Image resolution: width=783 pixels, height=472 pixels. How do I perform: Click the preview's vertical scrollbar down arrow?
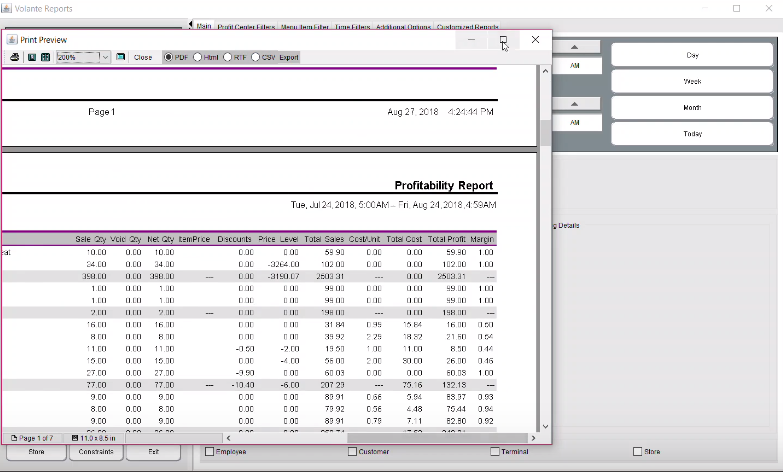(x=544, y=425)
